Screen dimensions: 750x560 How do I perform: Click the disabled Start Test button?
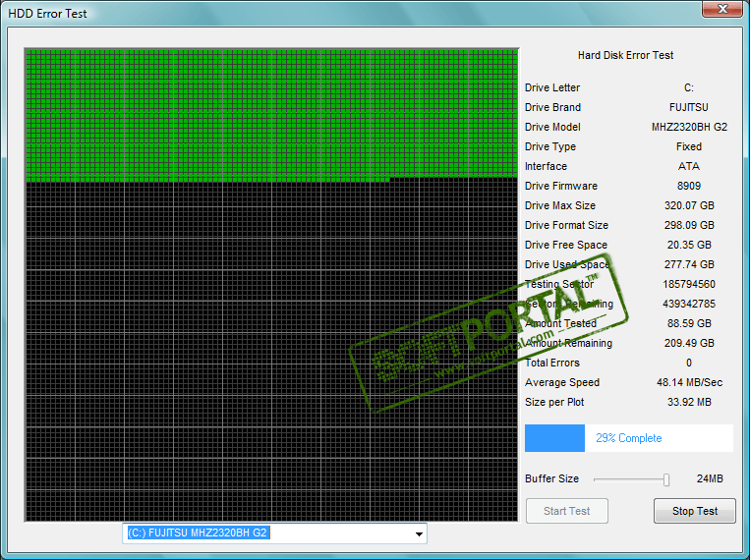[x=567, y=511]
